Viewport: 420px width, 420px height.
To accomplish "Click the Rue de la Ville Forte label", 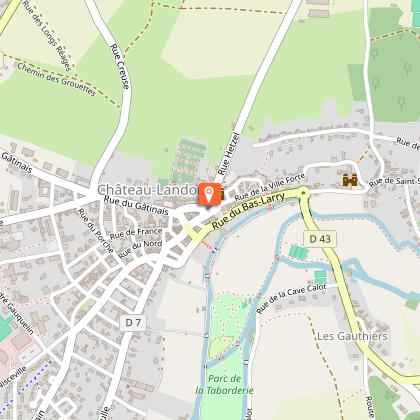I will (270, 187).
